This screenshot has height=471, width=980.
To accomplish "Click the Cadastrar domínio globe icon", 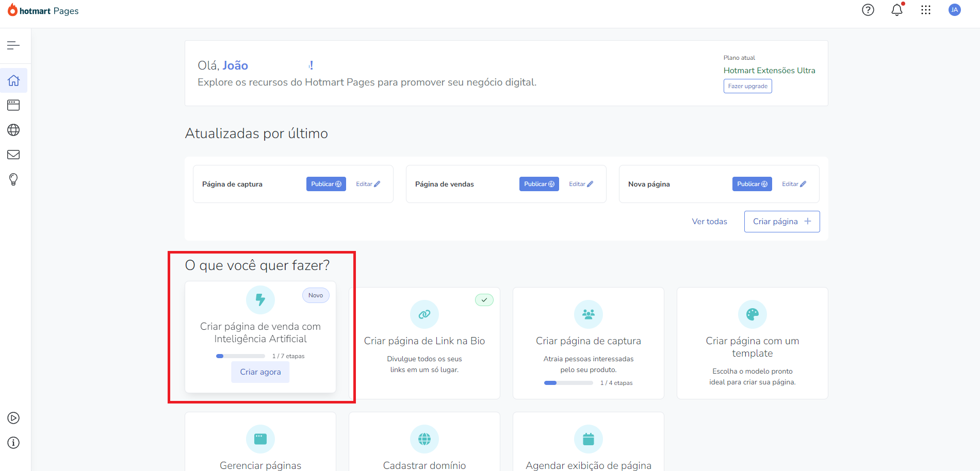I will point(424,439).
